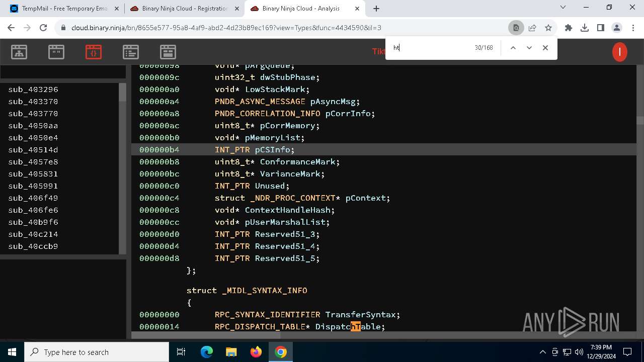Select the pCSInfo field line

tap(384, 150)
